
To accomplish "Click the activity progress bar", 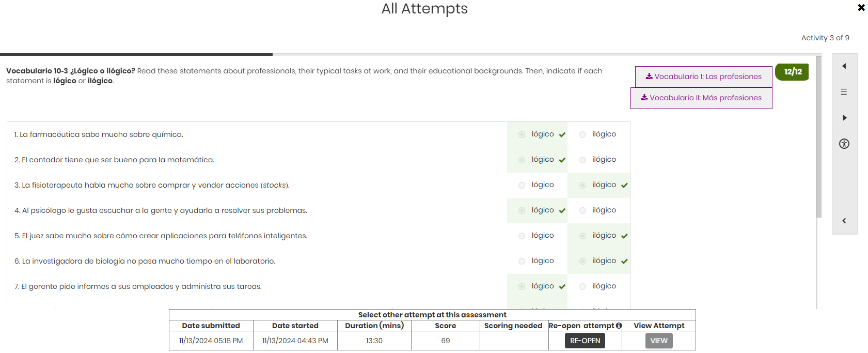I will coord(413,54).
